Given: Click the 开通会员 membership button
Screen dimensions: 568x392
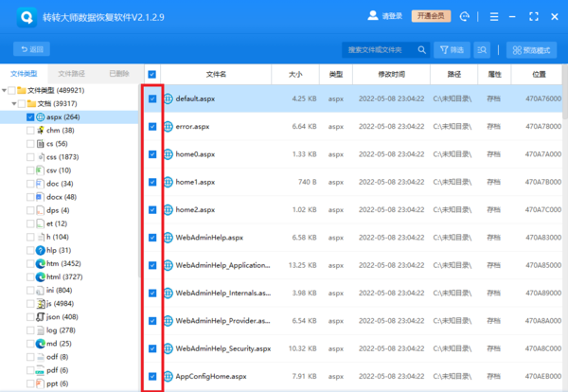Looking at the screenshot, I should [430, 16].
